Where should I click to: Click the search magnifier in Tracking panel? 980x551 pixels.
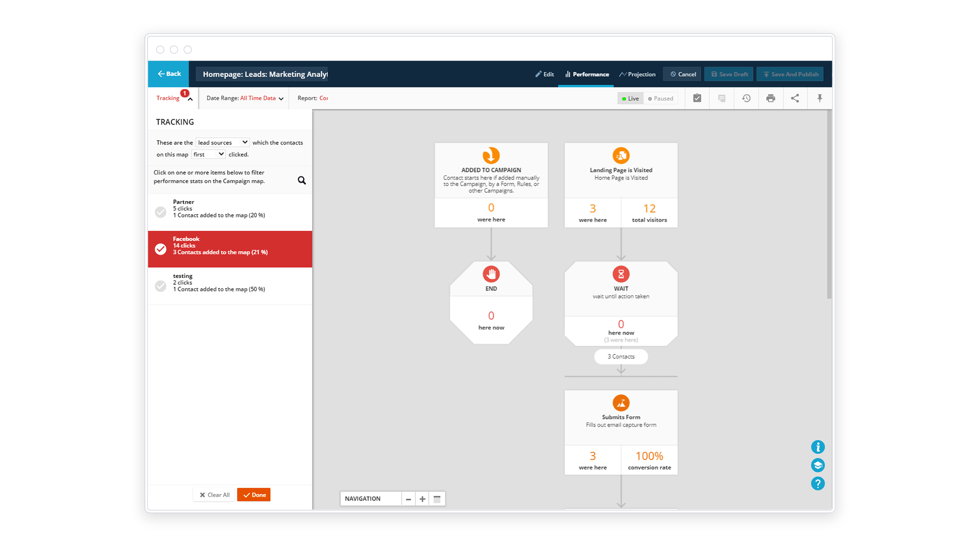tap(302, 180)
